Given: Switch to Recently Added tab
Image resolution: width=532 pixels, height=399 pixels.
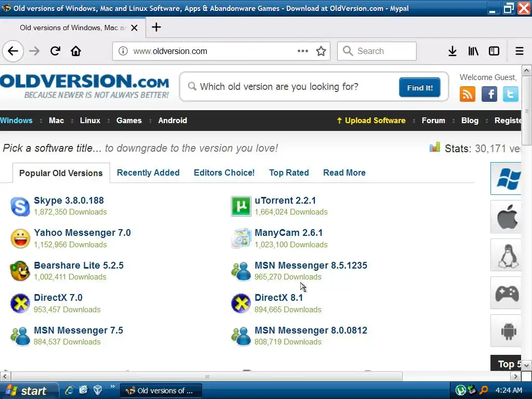Looking at the screenshot, I should 148,172.
